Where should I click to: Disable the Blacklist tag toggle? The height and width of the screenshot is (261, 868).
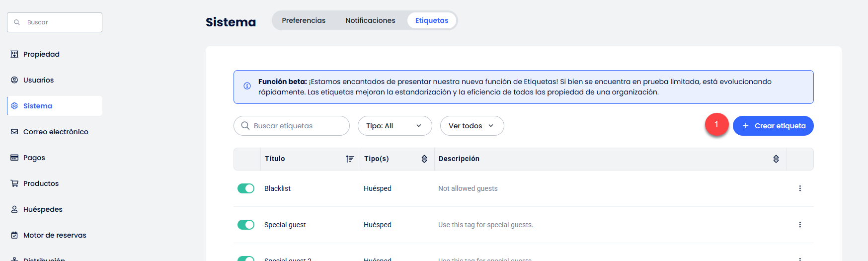click(x=246, y=188)
